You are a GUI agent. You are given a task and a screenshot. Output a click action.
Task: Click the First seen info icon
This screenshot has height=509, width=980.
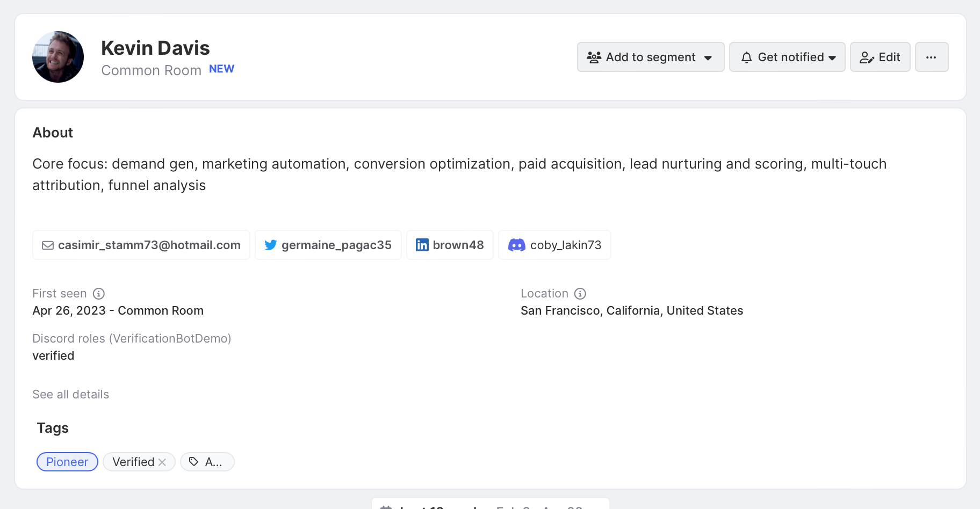pyautogui.click(x=99, y=294)
